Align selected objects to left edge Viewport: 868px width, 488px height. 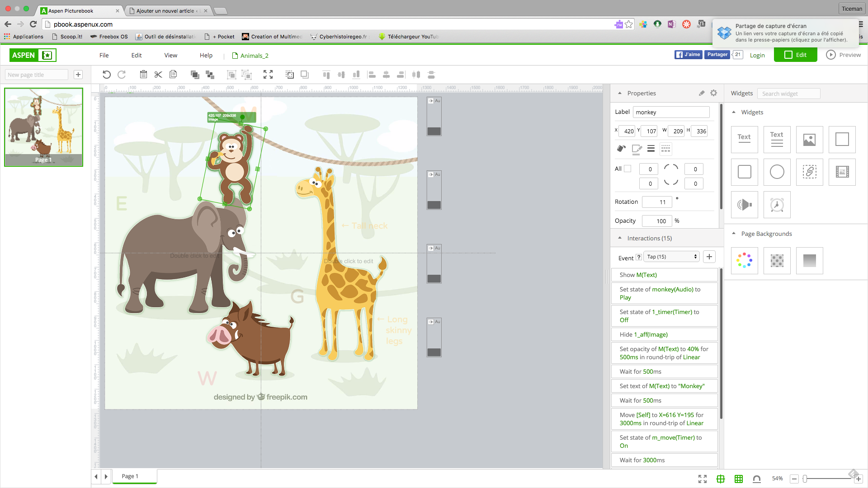pos(371,75)
